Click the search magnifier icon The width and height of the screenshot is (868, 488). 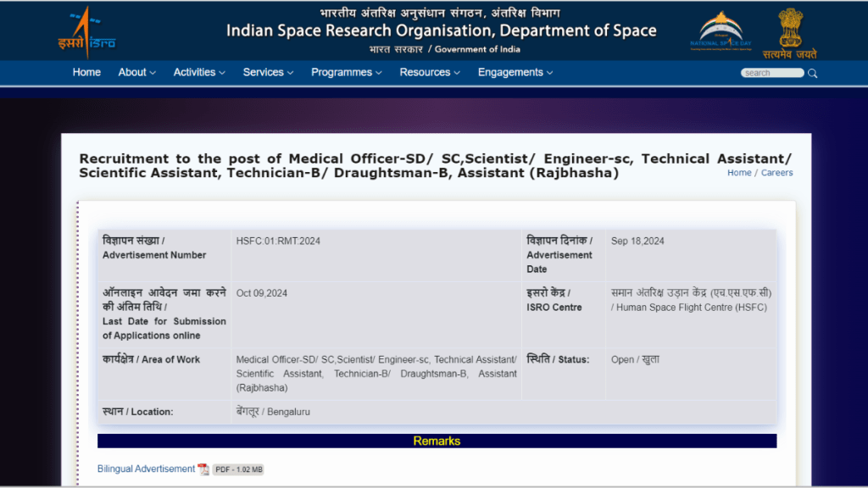813,73
